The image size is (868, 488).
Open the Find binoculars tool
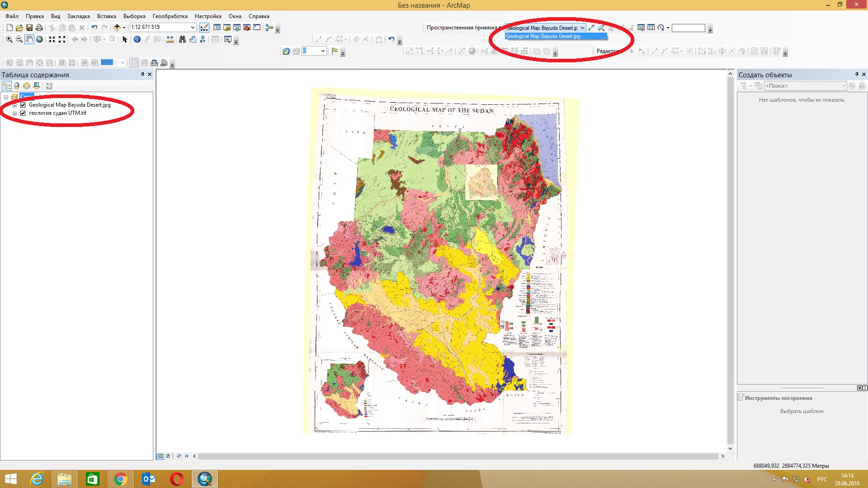tap(182, 39)
